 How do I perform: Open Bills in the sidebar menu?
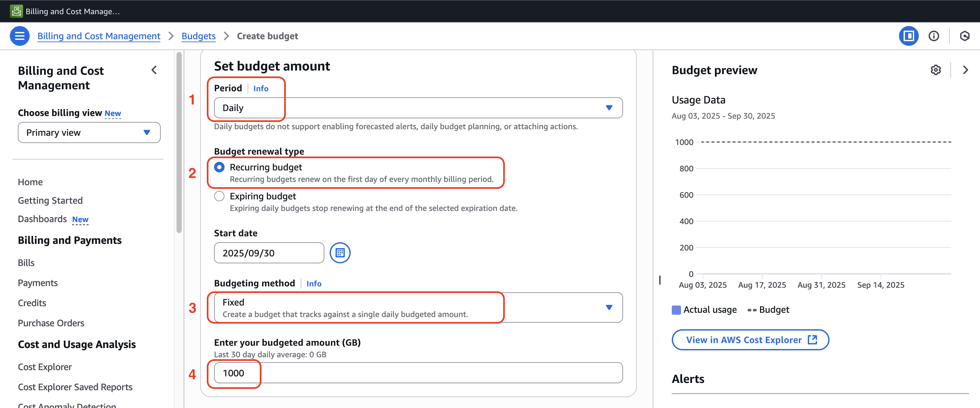(x=26, y=263)
